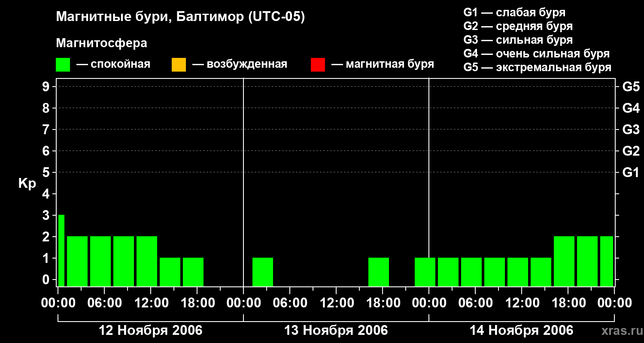Screen dimensions: 644x343
Task: Click the '— магнитная буря' legend label
Action: tap(383, 65)
